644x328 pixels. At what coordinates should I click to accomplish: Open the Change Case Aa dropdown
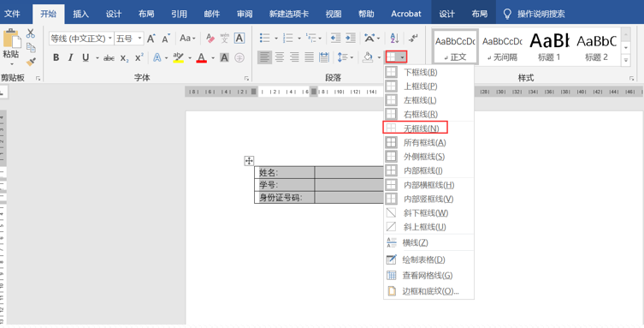[x=187, y=39]
